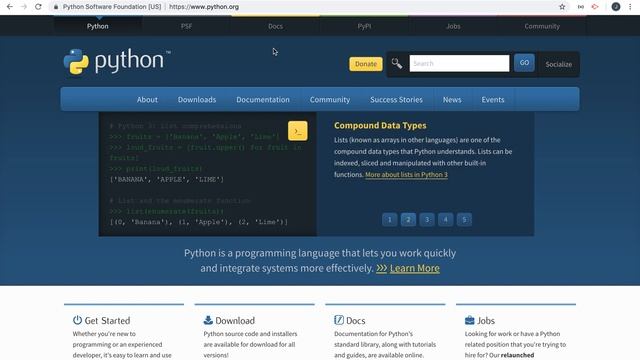This screenshot has height=360, width=640.
Task: Click the Python Software Foundation [US] label
Action: coord(112,7)
